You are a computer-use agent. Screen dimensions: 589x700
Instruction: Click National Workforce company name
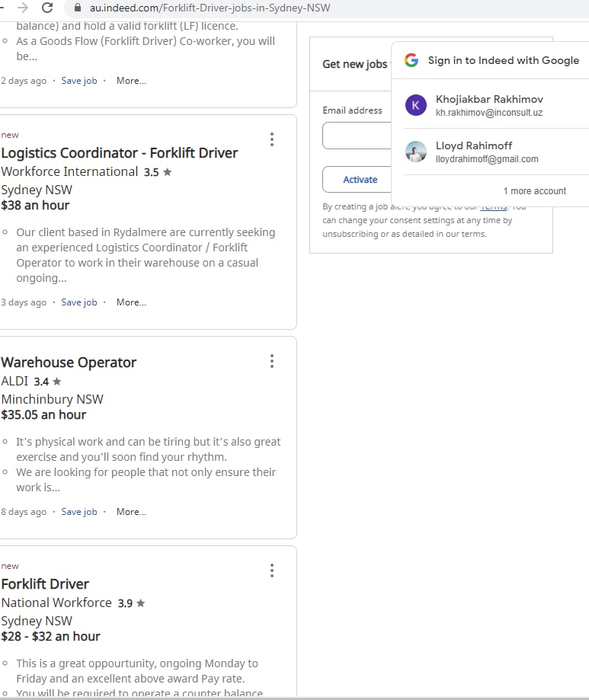56,603
